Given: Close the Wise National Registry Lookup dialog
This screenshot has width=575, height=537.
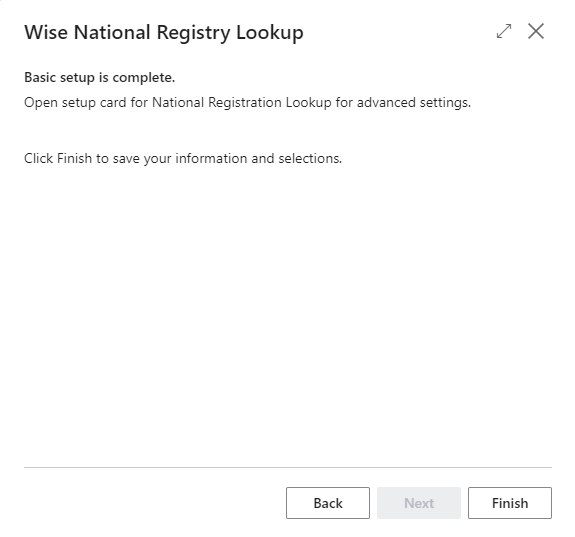Looking at the screenshot, I should (536, 31).
